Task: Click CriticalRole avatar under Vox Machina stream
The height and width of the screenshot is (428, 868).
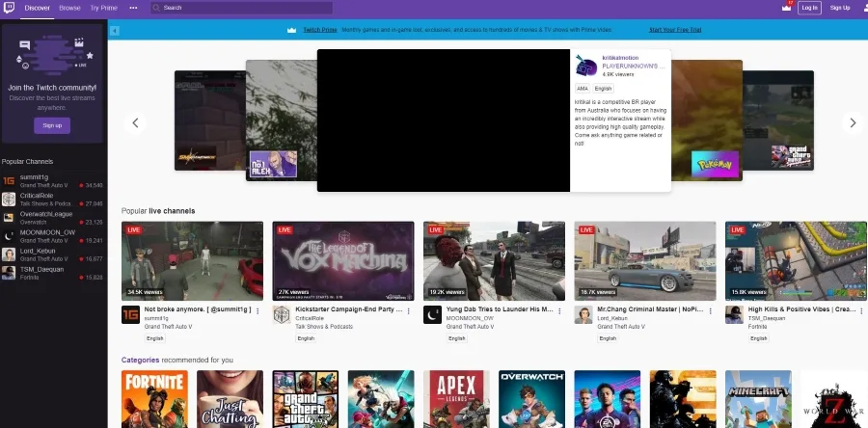Action: click(x=282, y=314)
